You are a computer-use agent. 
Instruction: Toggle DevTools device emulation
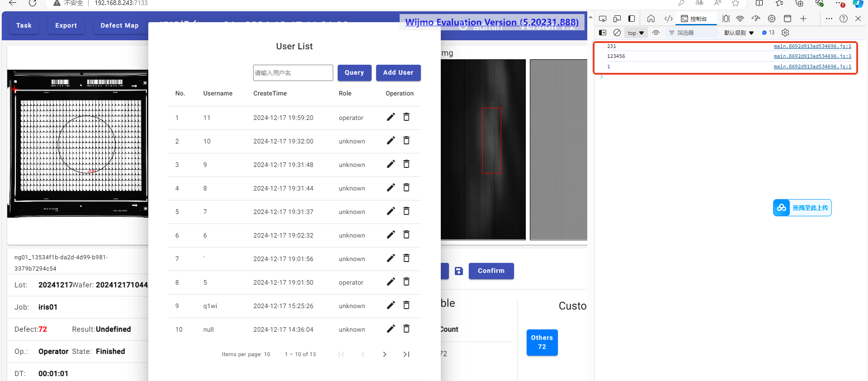[617, 19]
